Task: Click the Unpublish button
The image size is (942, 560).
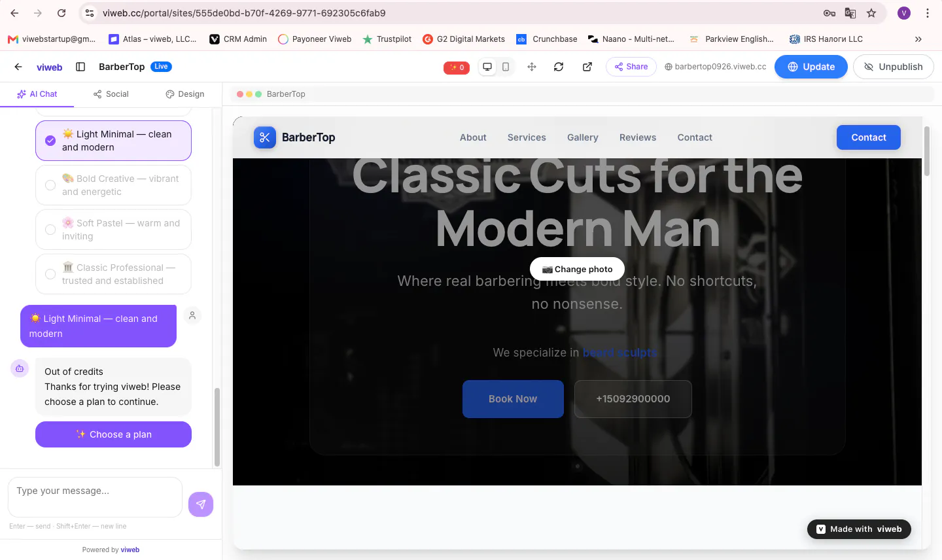Action: coord(894,67)
